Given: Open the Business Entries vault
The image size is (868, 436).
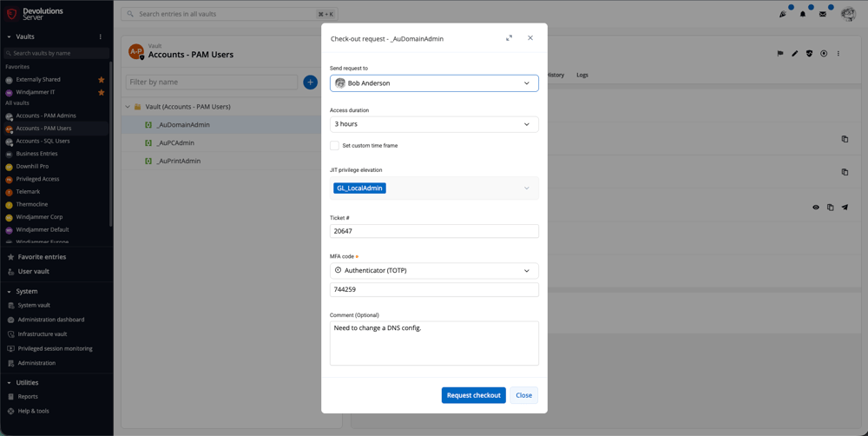Looking at the screenshot, I should click(x=36, y=154).
